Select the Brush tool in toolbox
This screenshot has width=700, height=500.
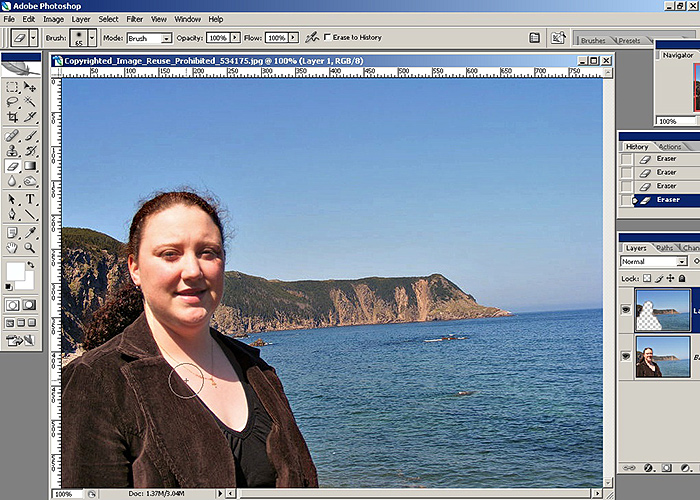(x=30, y=135)
